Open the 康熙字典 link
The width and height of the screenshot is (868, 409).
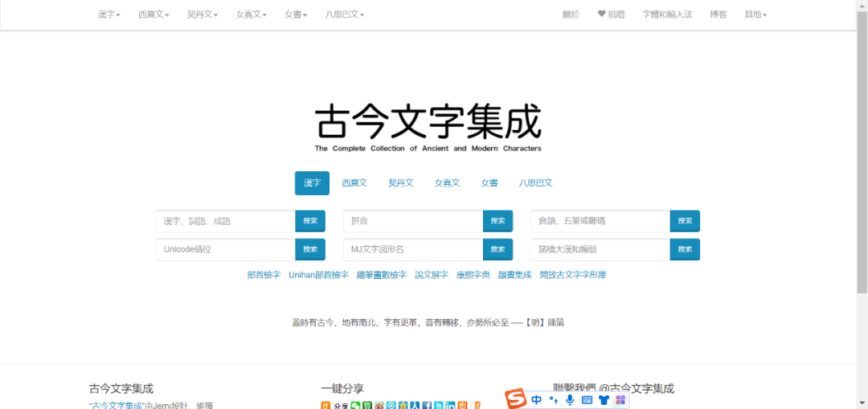[473, 275]
